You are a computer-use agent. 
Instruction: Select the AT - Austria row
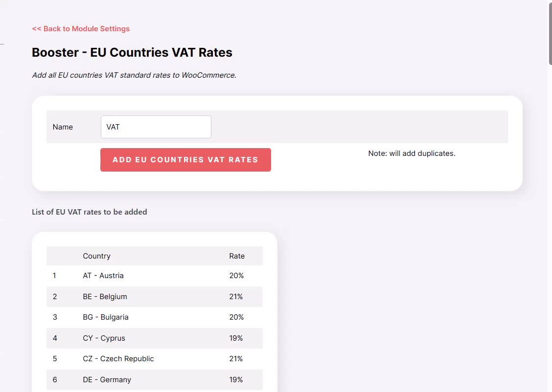click(155, 276)
